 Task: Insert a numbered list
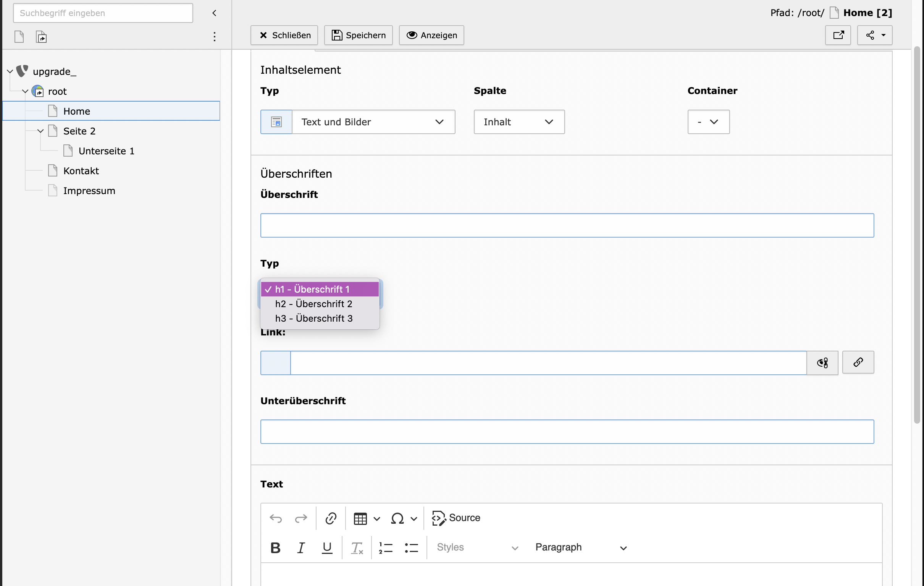pos(386,547)
